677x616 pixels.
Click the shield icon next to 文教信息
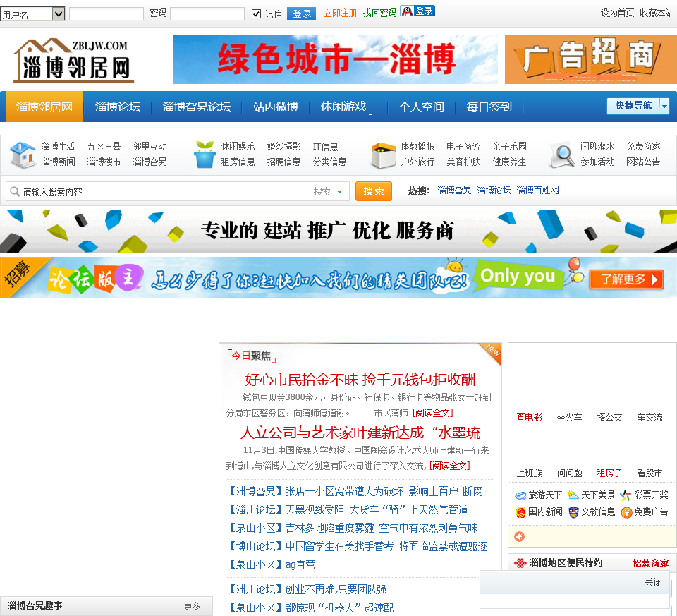tap(573, 512)
